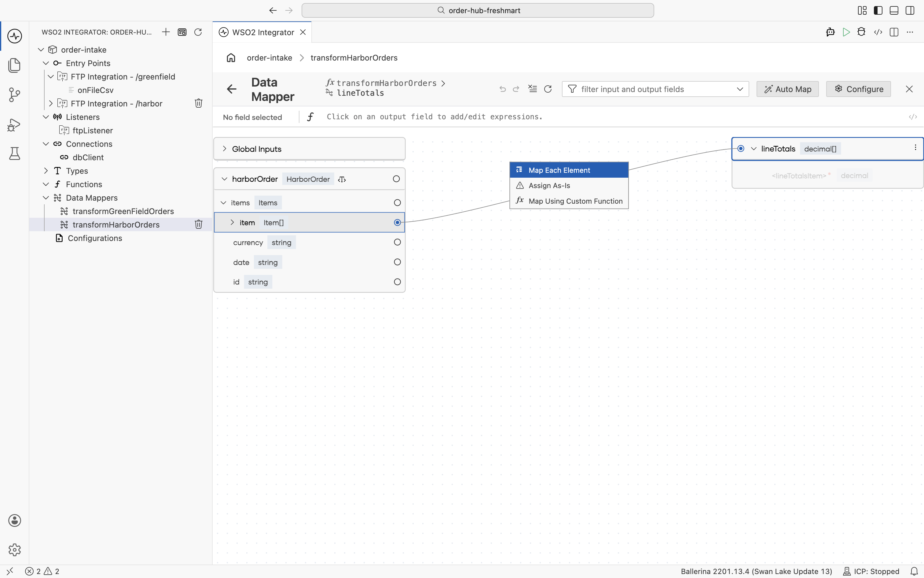Collapse items field
924x578 pixels.
[x=224, y=202]
